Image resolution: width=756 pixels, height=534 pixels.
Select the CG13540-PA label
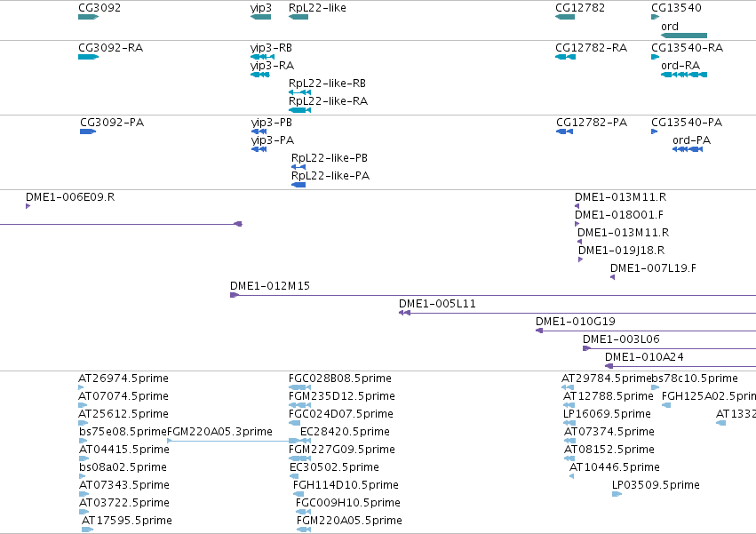click(687, 123)
